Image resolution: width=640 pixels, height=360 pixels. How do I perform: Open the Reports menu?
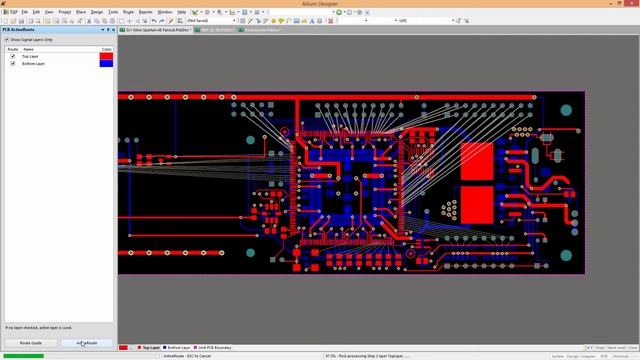click(145, 12)
